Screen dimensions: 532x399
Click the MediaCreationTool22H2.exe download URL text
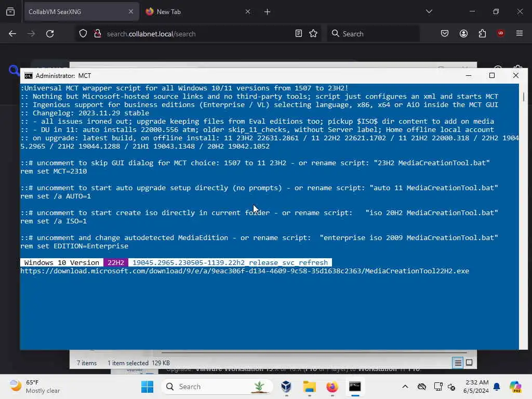pyautogui.click(x=245, y=271)
